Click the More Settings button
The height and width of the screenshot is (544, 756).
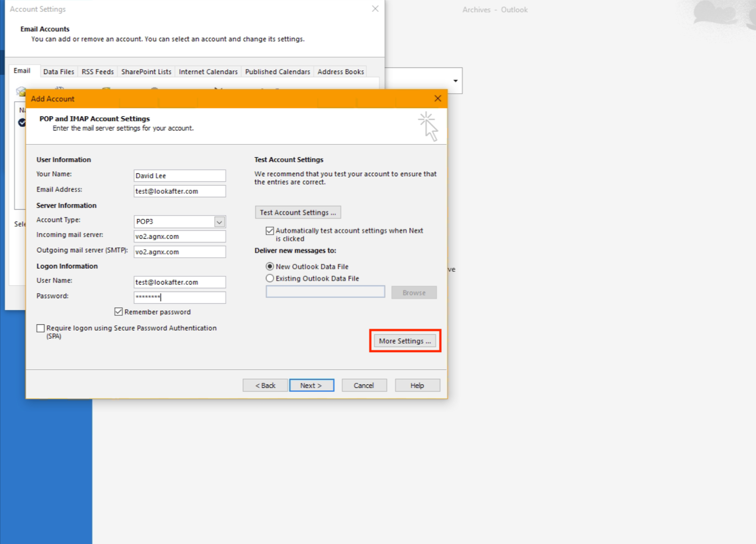[405, 341]
